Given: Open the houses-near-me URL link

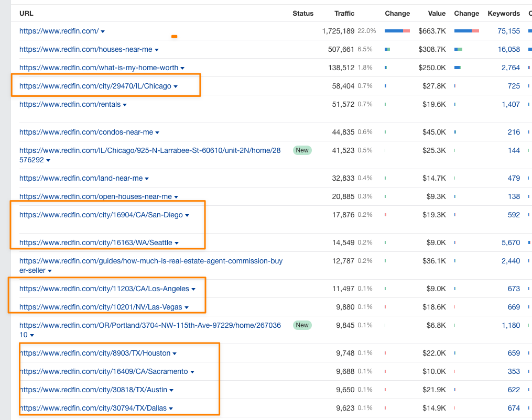Looking at the screenshot, I should tap(86, 49).
